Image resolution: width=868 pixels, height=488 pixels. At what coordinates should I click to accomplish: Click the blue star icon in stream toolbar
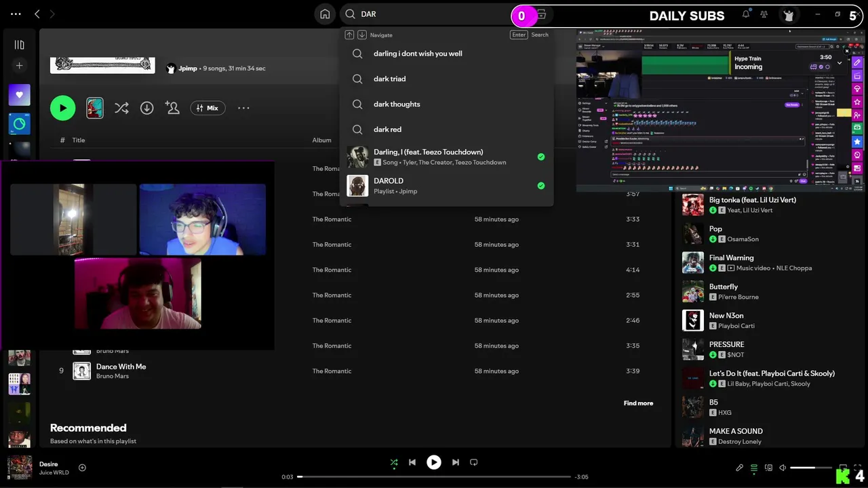coord(857,142)
